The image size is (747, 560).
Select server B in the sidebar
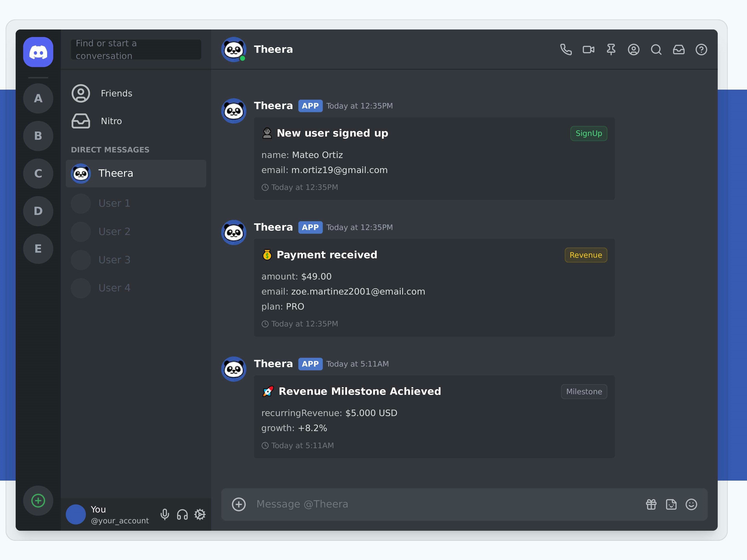coord(38,136)
